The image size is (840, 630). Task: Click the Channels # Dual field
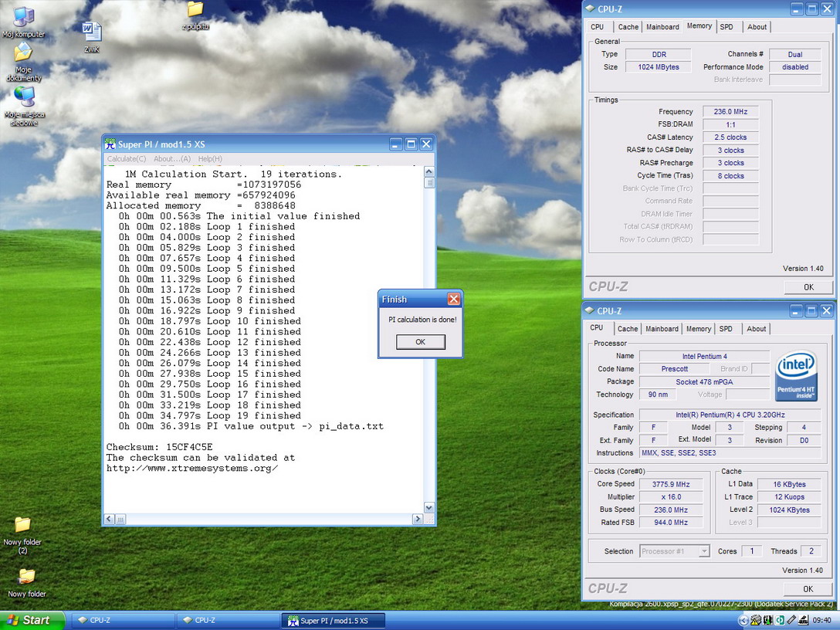tap(795, 54)
